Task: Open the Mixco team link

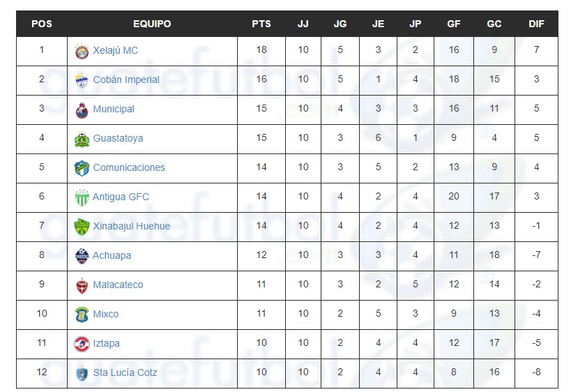Action: coord(105,314)
